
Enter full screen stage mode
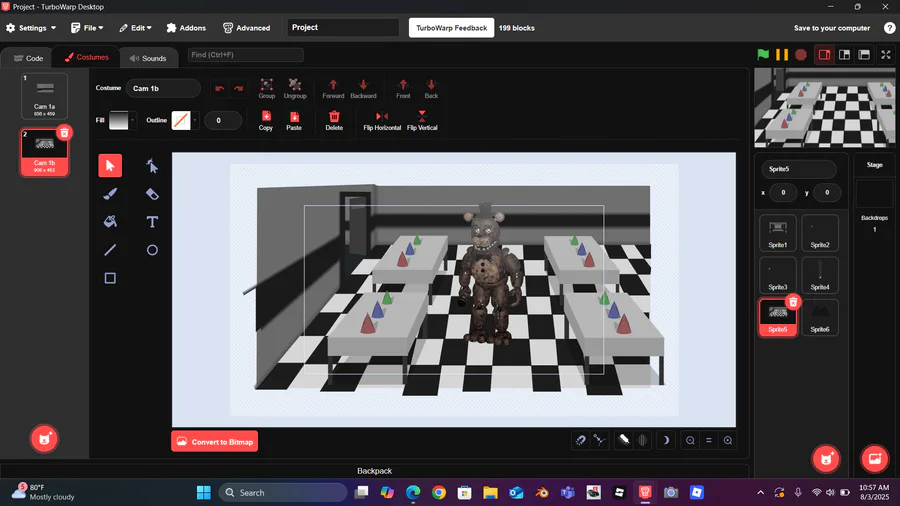[x=886, y=55]
